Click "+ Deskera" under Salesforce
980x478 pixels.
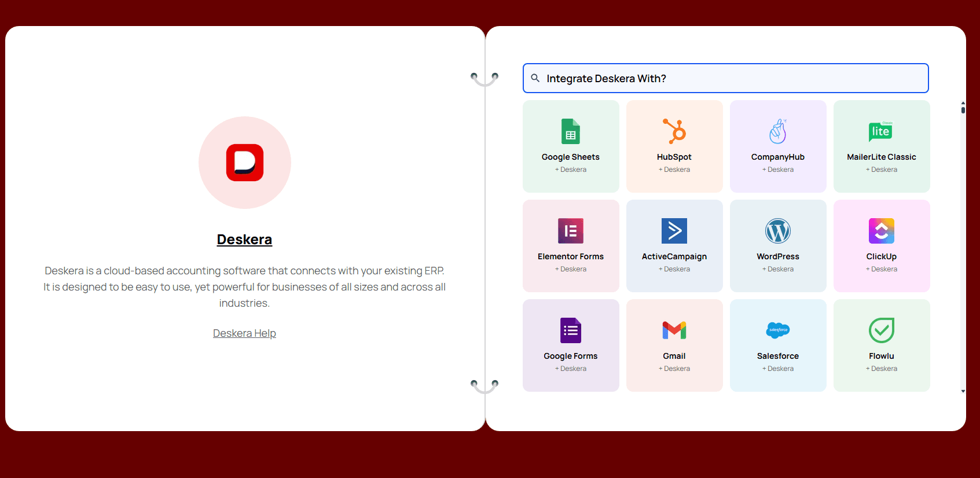pos(778,369)
